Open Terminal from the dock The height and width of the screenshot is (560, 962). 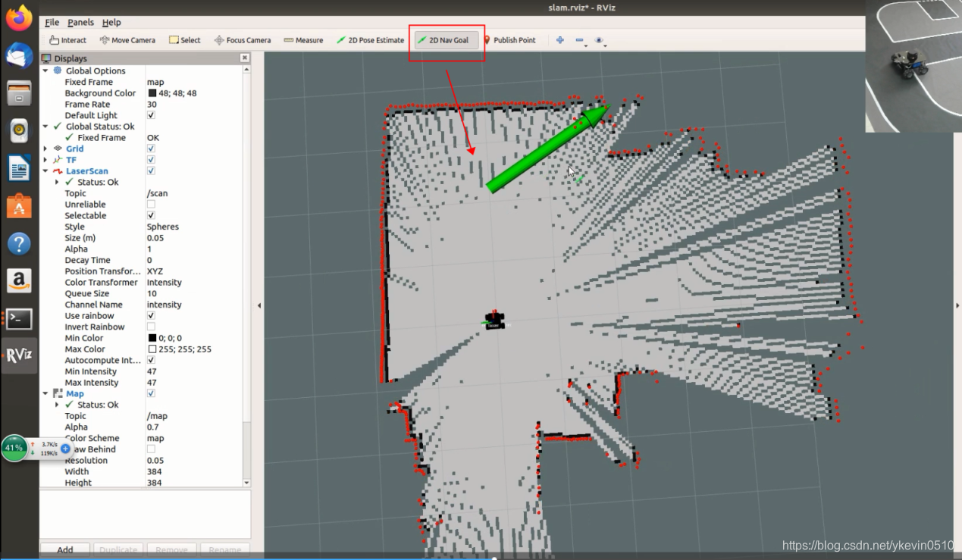[19, 319]
